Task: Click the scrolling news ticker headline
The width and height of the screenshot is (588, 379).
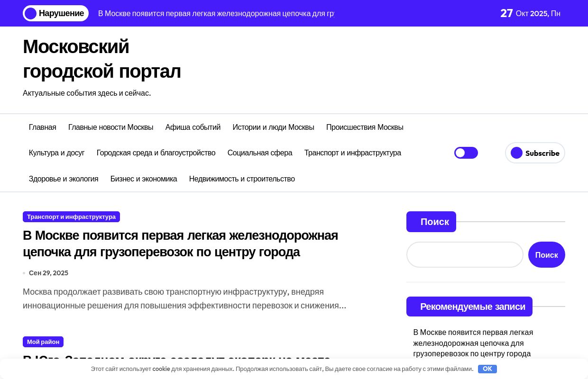Action: point(216,13)
